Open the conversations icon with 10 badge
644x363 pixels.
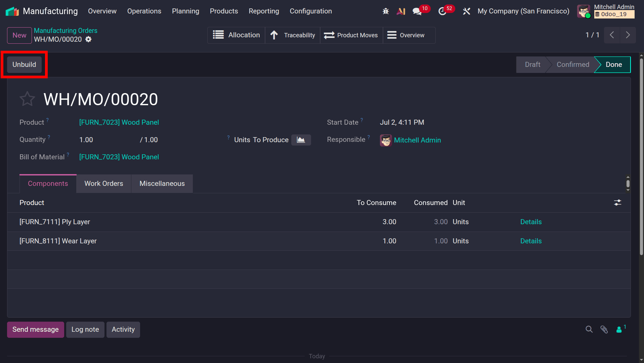417,11
